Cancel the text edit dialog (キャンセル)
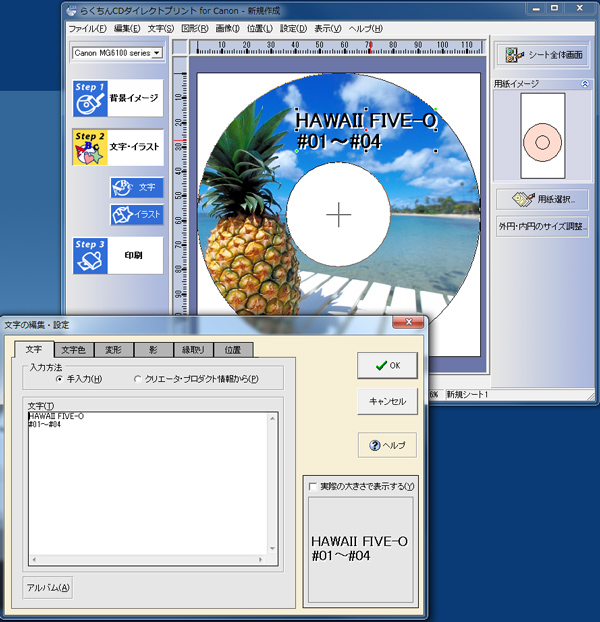600x622 pixels. click(x=387, y=401)
